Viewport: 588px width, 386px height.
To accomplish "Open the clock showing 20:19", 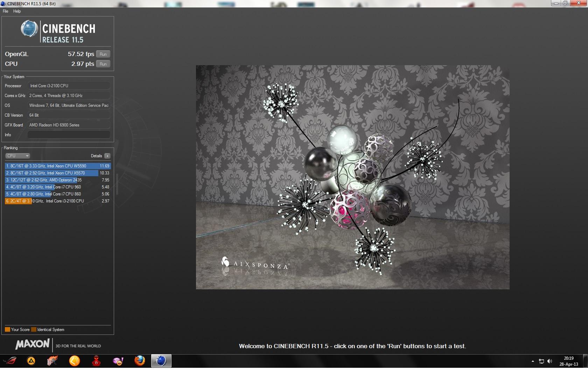I will coord(569,361).
